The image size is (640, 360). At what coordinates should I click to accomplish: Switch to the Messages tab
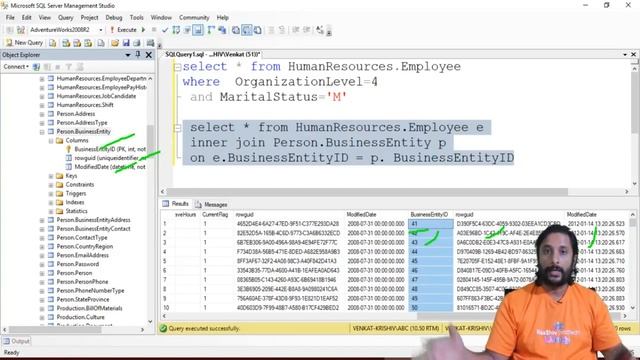click(211, 204)
